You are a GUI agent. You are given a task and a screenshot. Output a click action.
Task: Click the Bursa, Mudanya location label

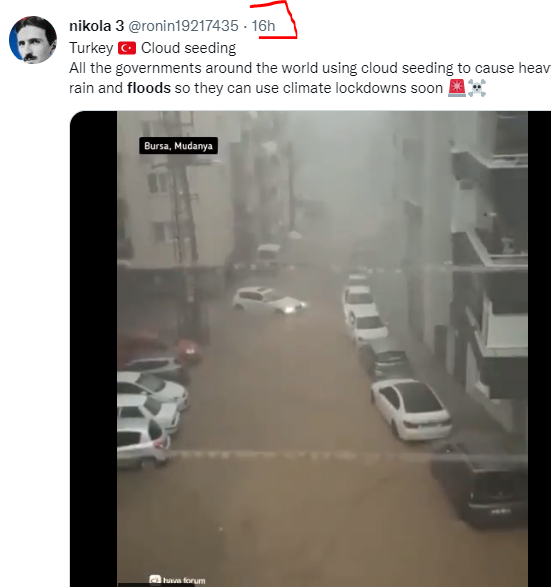coord(178,146)
